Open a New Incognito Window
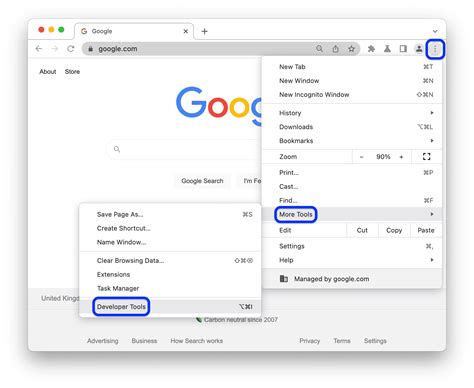 [352, 95]
